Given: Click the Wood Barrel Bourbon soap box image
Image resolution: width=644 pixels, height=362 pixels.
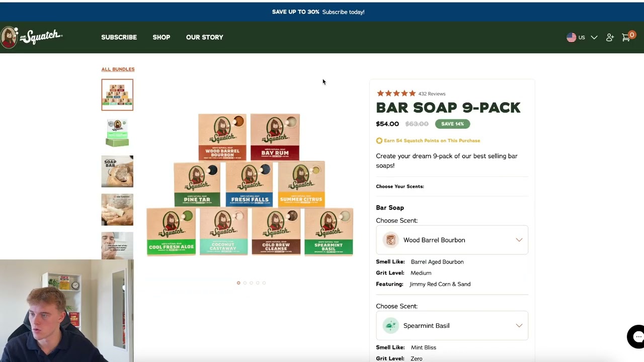Looking at the screenshot, I should point(222,137).
